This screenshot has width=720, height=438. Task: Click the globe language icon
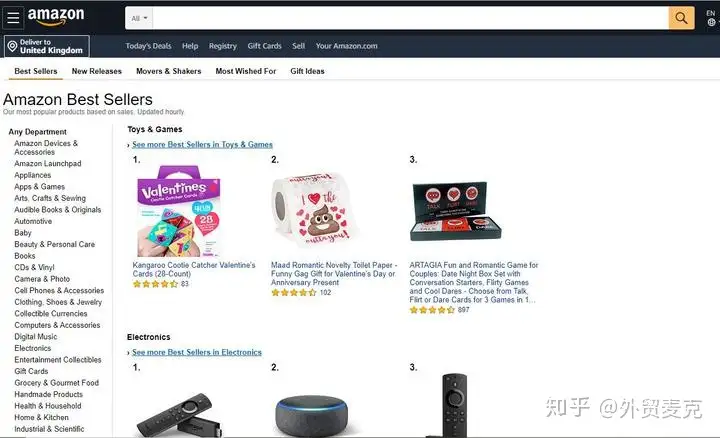(x=711, y=22)
